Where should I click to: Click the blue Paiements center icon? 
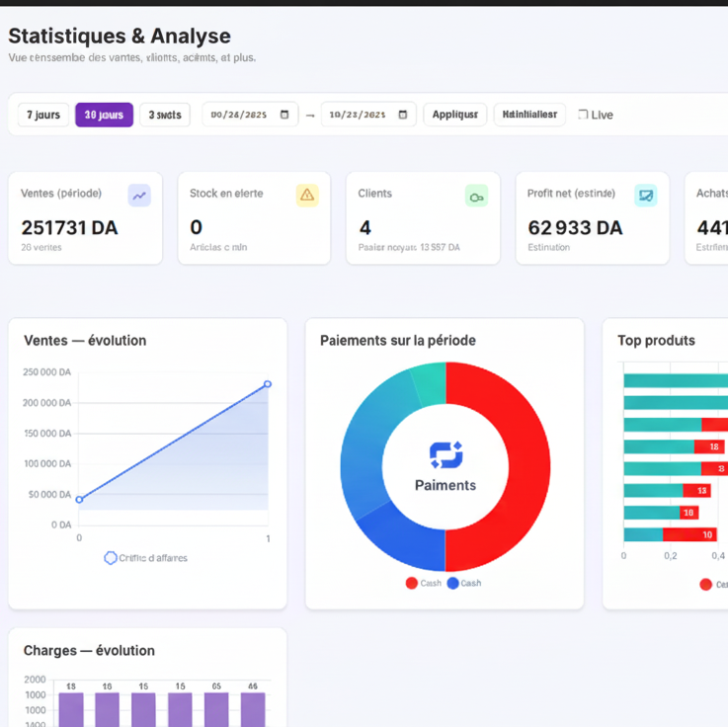(445, 454)
